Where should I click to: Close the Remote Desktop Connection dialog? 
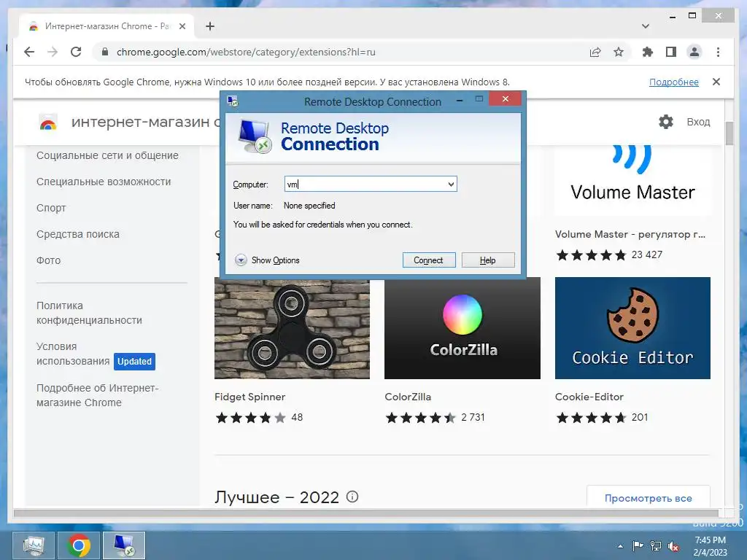[x=505, y=98]
